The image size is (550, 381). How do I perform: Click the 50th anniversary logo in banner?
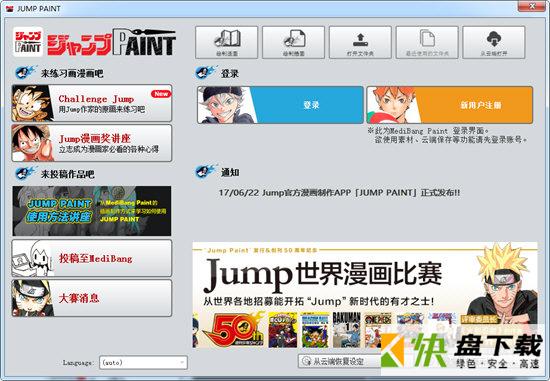(233, 329)
